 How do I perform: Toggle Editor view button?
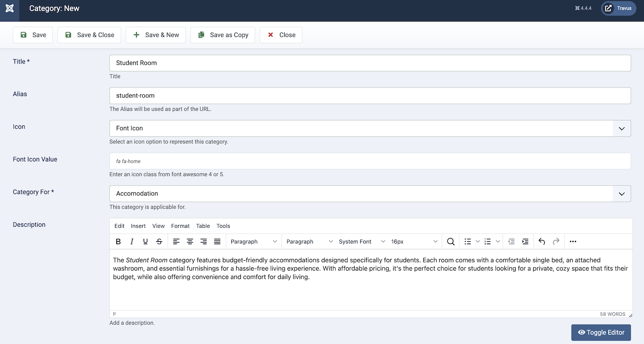pyautogui.click(x=601, y=332)
